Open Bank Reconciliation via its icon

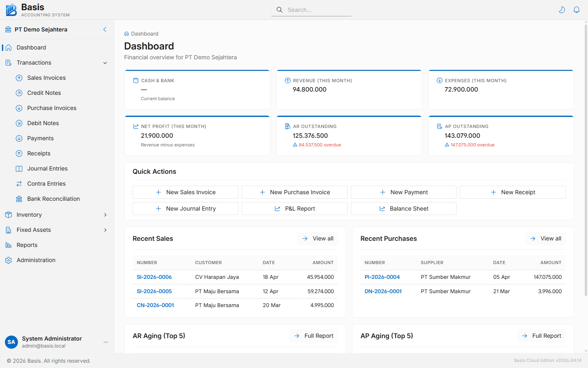pyautogui.click(x=19, y=199)
